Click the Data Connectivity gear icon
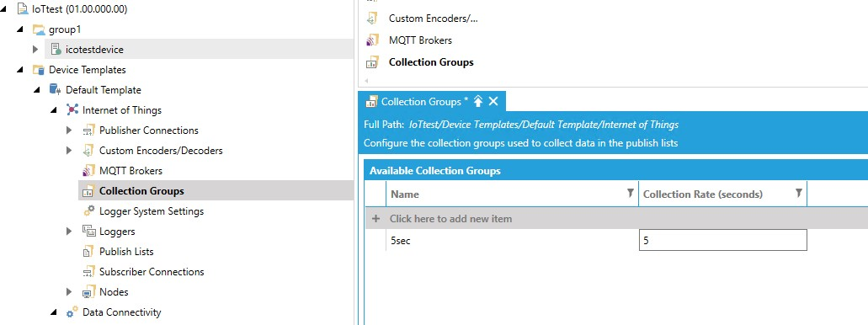 pos(72,312)
